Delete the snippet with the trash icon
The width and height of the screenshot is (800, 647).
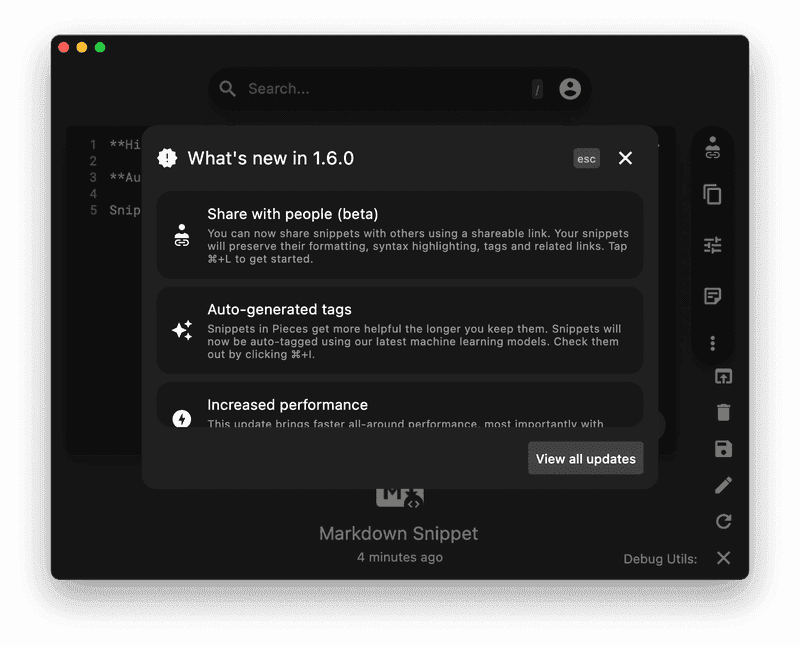[x=722, y=413]
